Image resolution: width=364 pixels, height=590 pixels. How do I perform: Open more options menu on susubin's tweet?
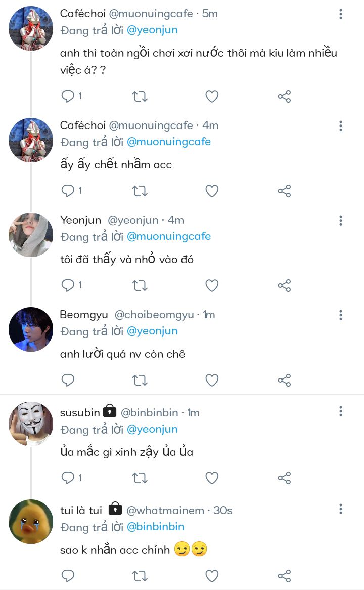coord(341,411)
